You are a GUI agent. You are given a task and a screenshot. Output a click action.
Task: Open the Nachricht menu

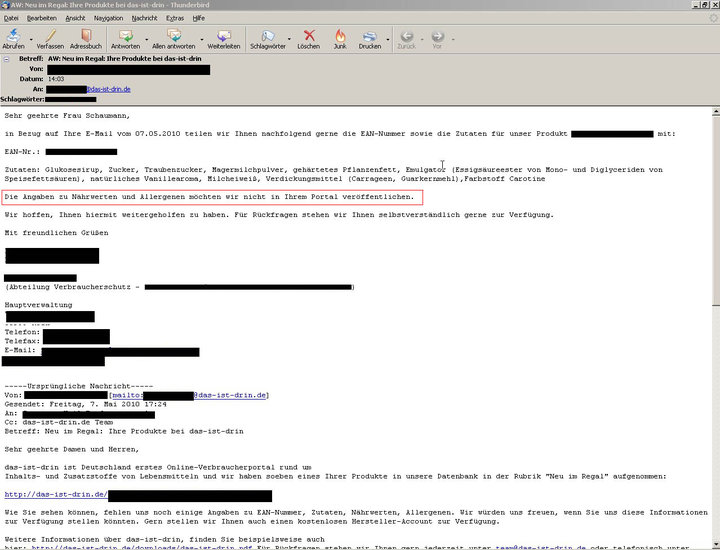tap(144, 18)
